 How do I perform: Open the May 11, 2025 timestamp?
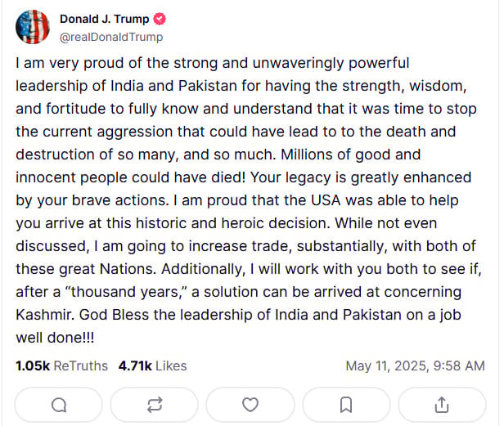(415, 365)
